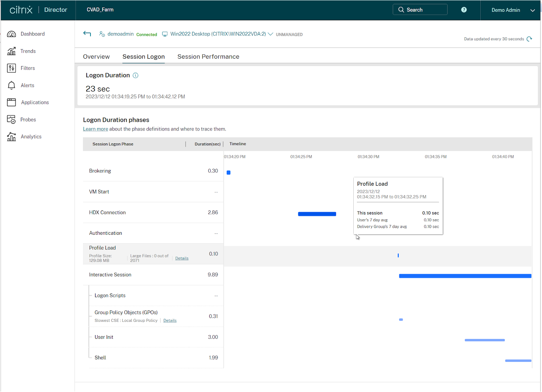Click the back arrow icon
The image size is (542, 392).
tap(87, 34)
